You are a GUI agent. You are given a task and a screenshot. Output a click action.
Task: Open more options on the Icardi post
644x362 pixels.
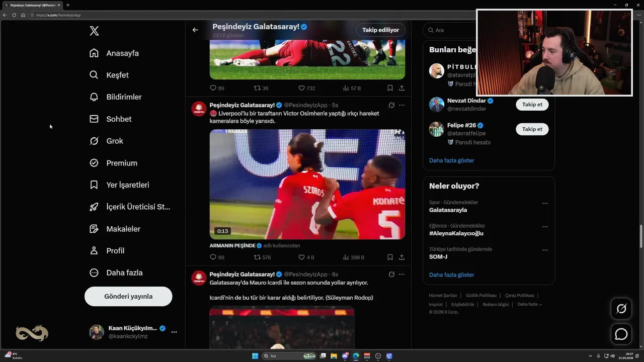coord(401,274)
